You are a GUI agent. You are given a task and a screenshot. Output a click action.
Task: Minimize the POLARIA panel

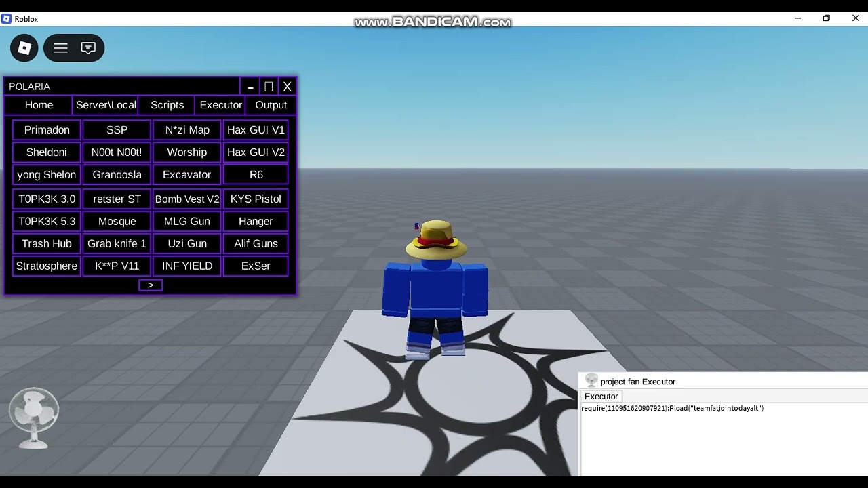tap(250, 87)
